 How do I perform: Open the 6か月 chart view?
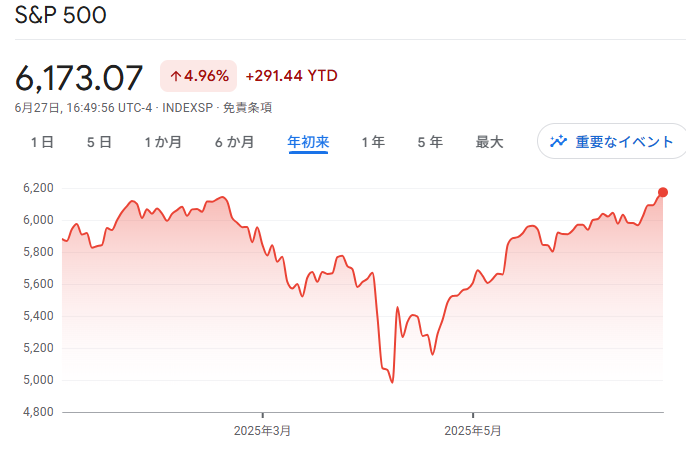pos(234,142)
